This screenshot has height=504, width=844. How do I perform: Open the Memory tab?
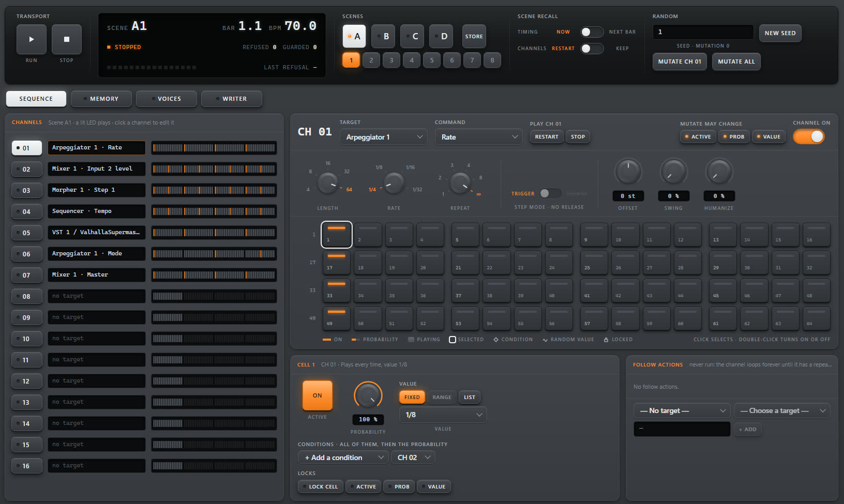click(x=101, y=99)
